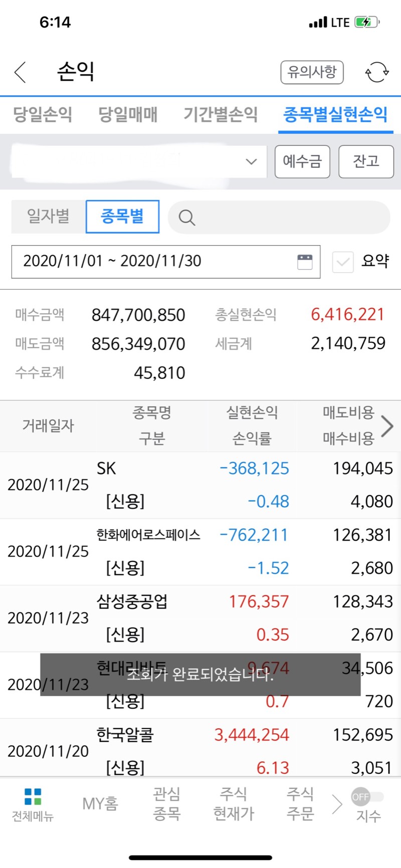Viewport: 401px width, 868px height.
Task: Switch to 기간별손익 tab
Action: tap(221, 114)
